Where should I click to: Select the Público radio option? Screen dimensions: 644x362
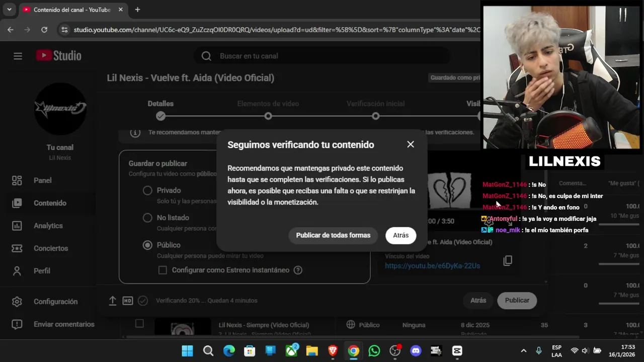(x=147, y=245)
